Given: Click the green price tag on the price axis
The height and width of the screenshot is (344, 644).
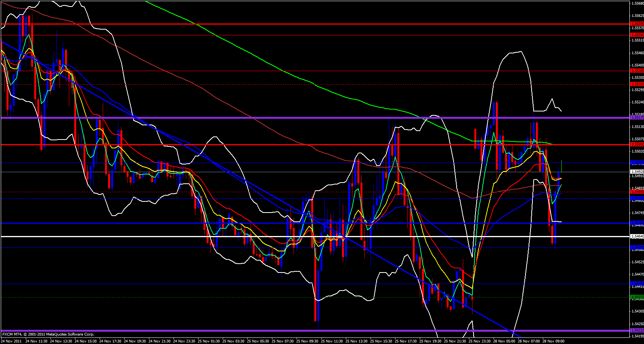Looking at the screenshot, I should (637, 297).
